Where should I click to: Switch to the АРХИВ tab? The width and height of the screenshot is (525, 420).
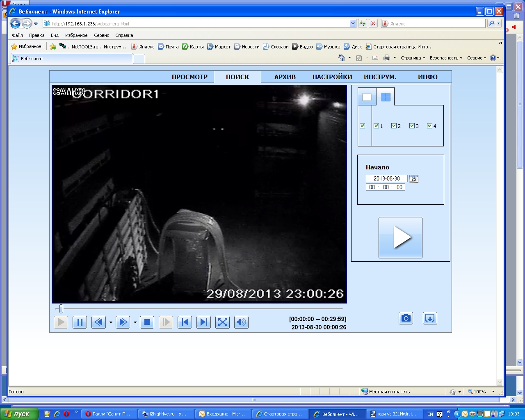coord(285,77)
